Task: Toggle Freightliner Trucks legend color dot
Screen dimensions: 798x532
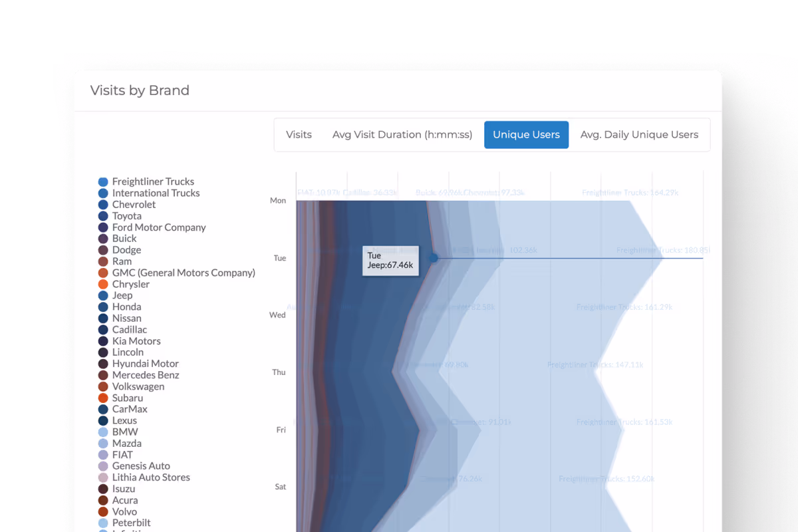Action: point(103,182)
